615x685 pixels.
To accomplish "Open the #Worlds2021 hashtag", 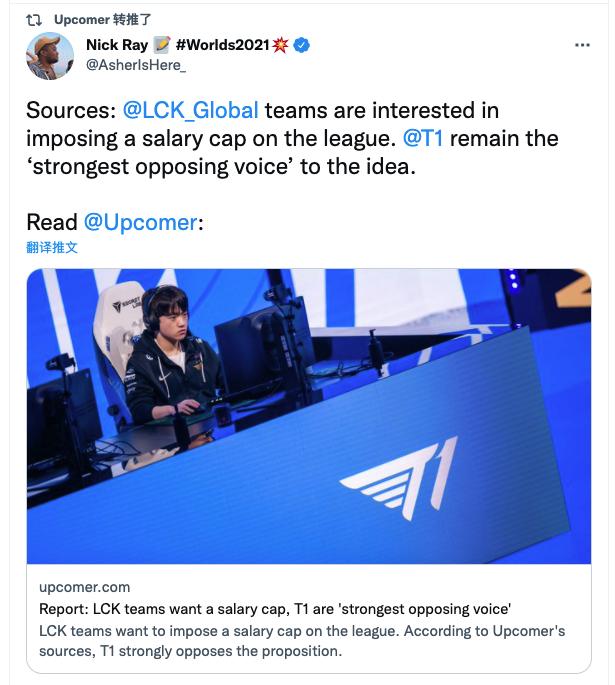I will (x=222, y=45).
